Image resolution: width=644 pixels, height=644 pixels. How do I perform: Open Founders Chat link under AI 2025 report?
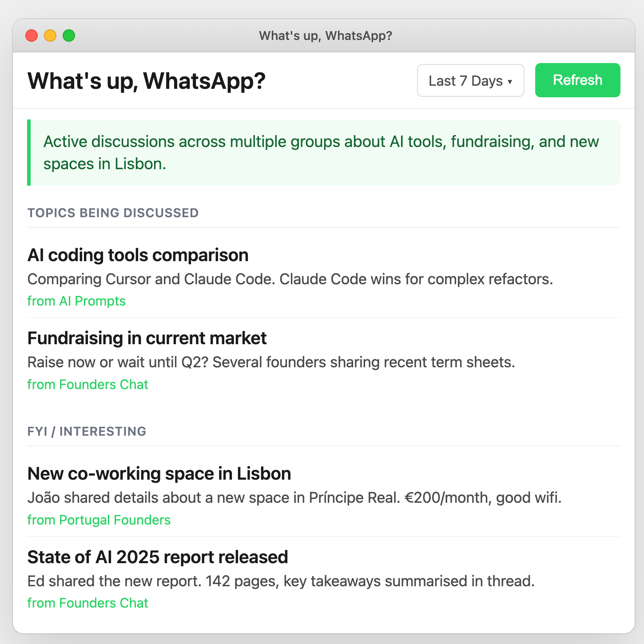pos(87,603)
